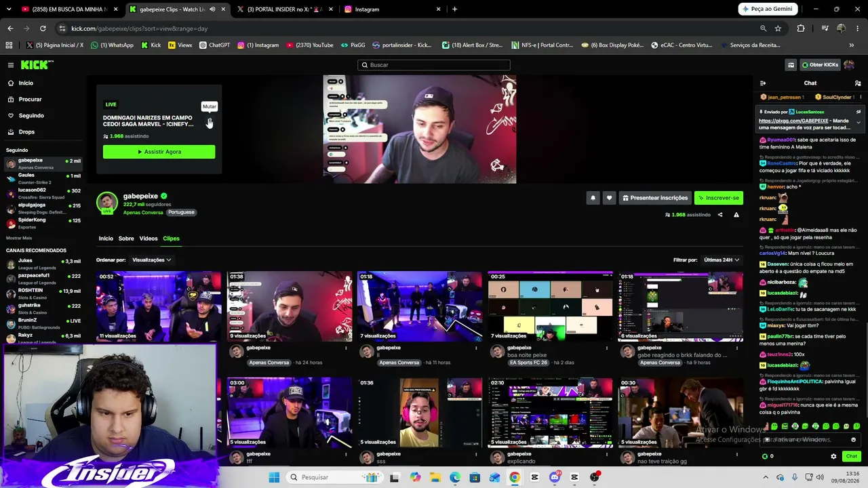Open Procurar in the sidebar
This screenshot has height=488, width=868.
pyautogui.click(x=43, y=99)
